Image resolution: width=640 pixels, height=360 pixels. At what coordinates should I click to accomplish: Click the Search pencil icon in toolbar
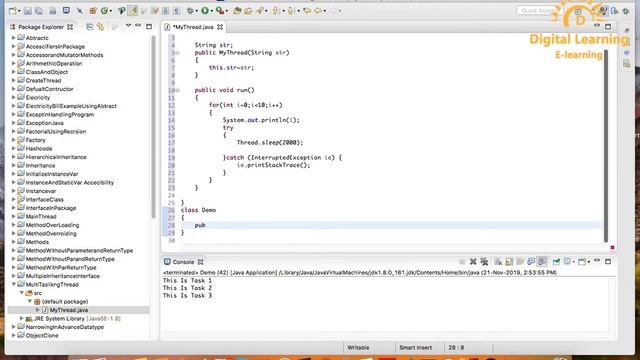(260, 11)
